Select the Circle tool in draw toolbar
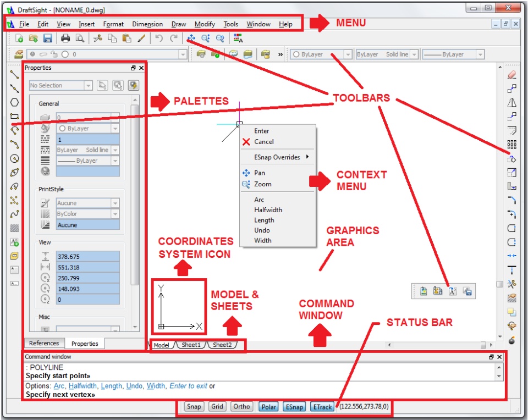Image resolution: width=528 pixels, height=420 pixels. coord(14,158)
